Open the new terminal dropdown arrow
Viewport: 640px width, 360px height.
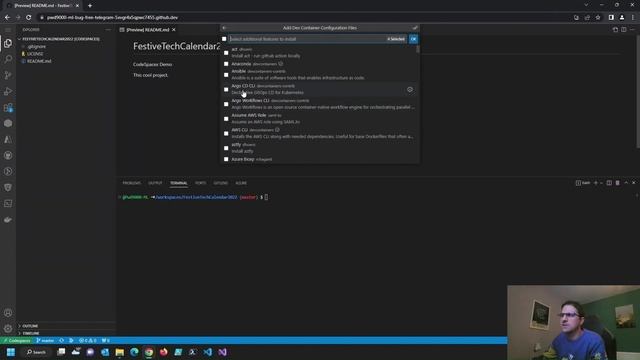click(x=601, y=183)
